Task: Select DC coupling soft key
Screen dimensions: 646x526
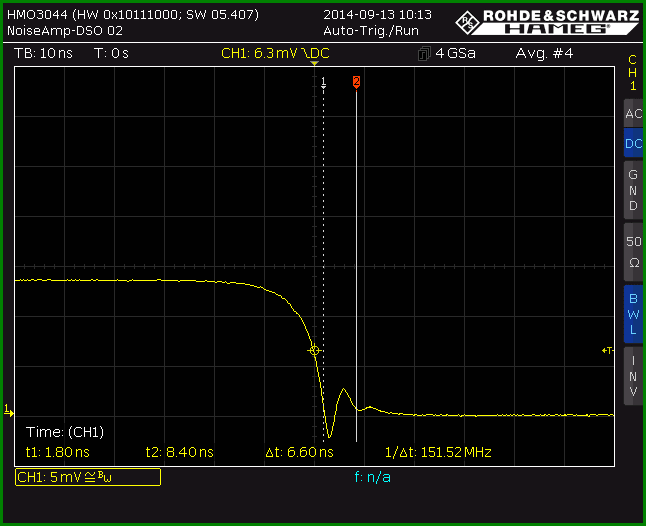Action: 633,143
